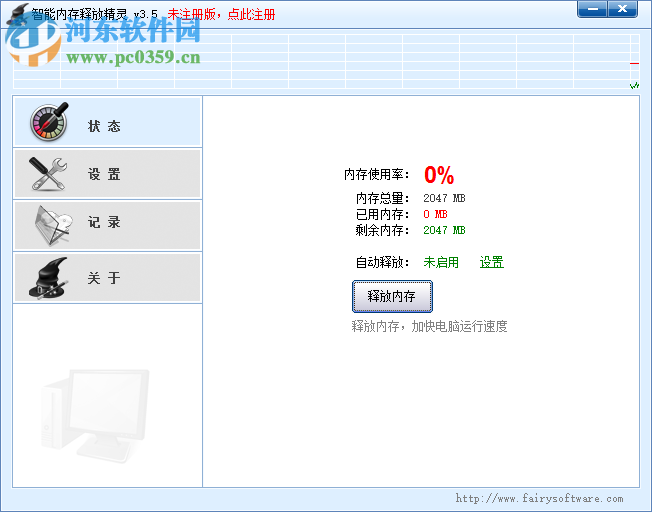Click the 2047 MB value next to 内存总量

click(x=444, y=198)
